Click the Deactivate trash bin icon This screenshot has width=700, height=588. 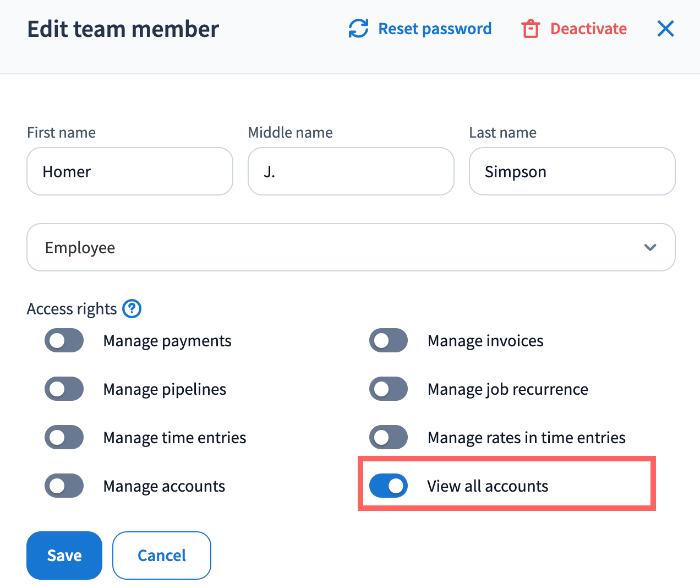[x=531, y=29]
